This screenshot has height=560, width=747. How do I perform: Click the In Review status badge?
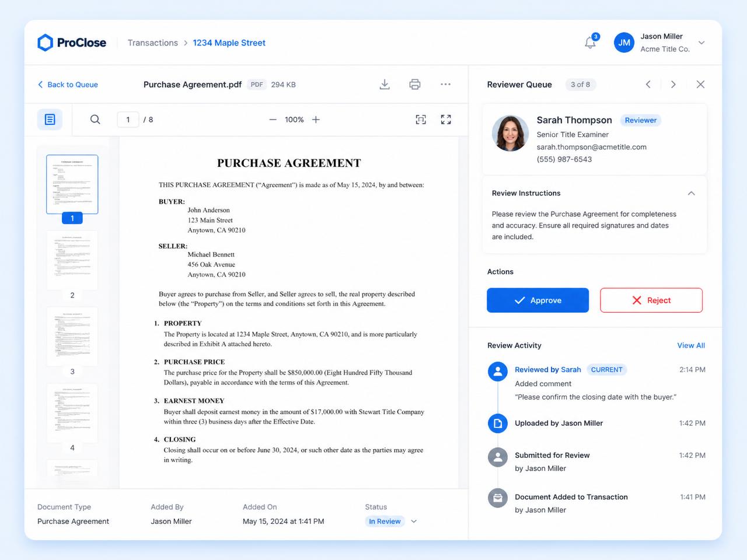[x=385, y=521]
